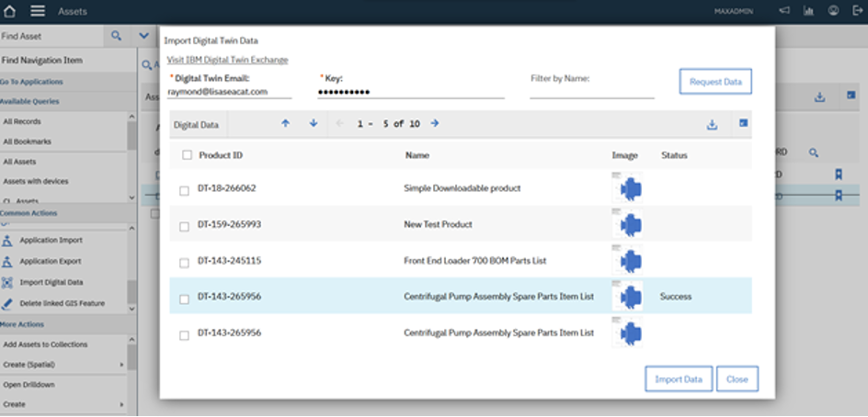Click the Application Export icon
Viewport: 868px width, 417px height.
(x=7, y=261)
